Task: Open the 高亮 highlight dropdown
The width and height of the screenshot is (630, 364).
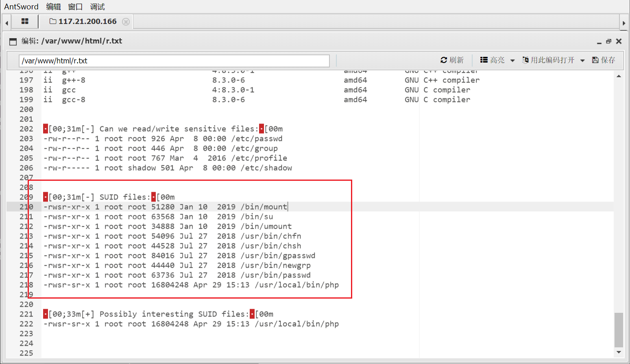Action: point(497,60)
